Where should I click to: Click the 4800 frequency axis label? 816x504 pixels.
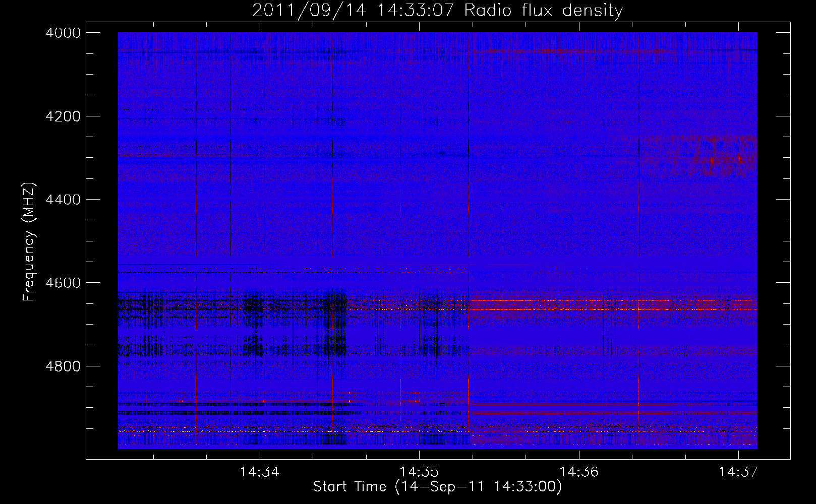tap(63, 366)
